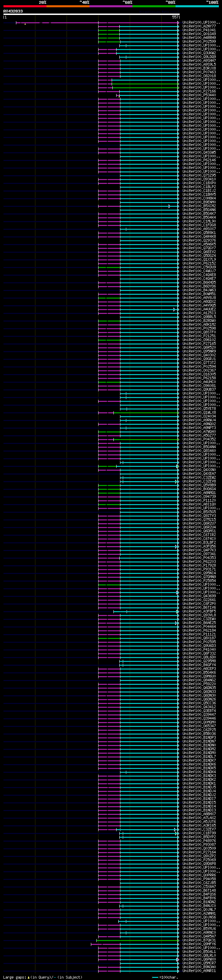Select the UniRef100_O82018 hit
This screenshot has height=980, width=222.
point(199,76)
